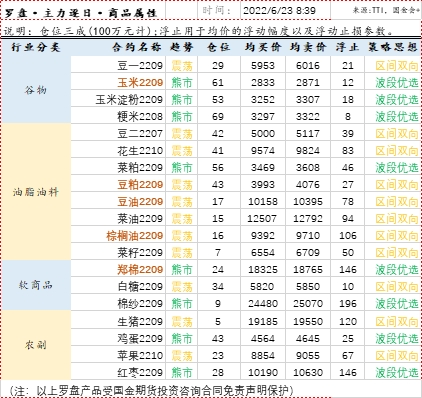This screenshot has width=422, height=398.
Task: Select the 合约名称 column header
Action: pyautogui.click(x=137, y=47)
